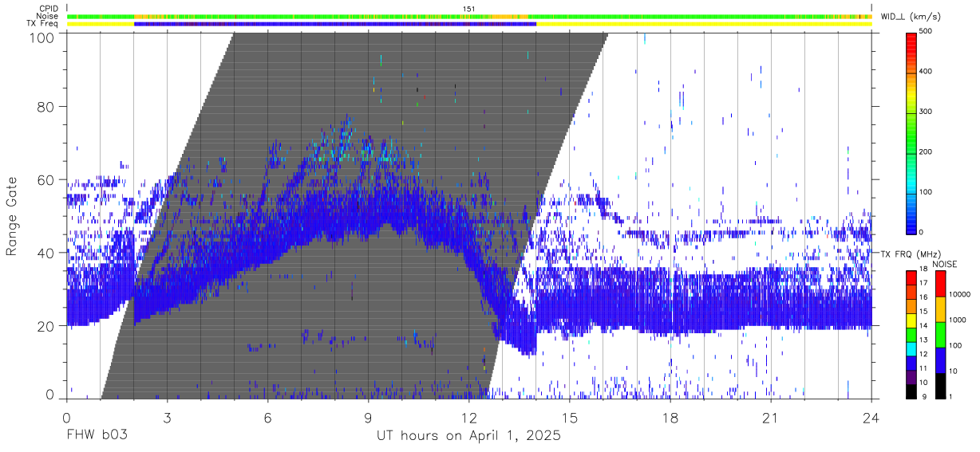Click the 13 tick in TX FRQ legend
Viewport: 980px width, 452px height.
(x=924, y=340)
